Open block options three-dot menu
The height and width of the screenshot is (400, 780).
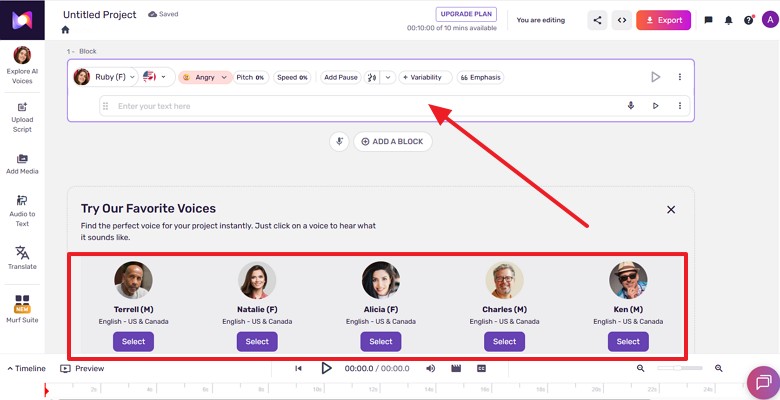[x=680, y=77]
